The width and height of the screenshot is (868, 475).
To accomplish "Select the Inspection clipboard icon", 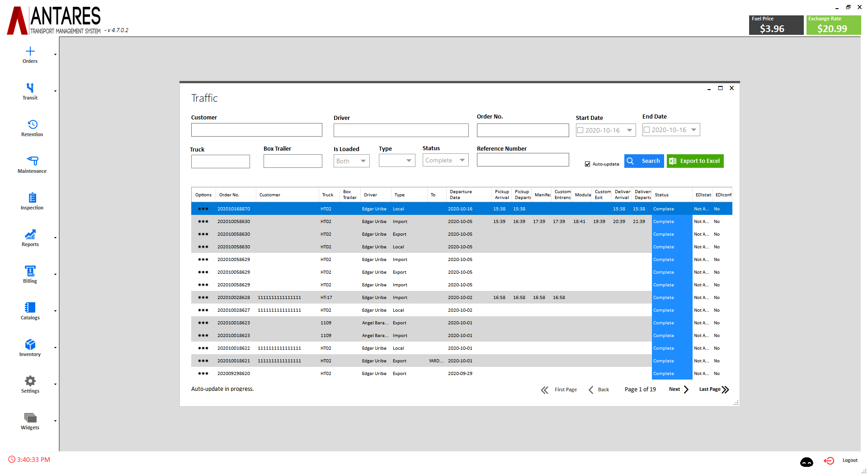I will [x=32, y=198].
